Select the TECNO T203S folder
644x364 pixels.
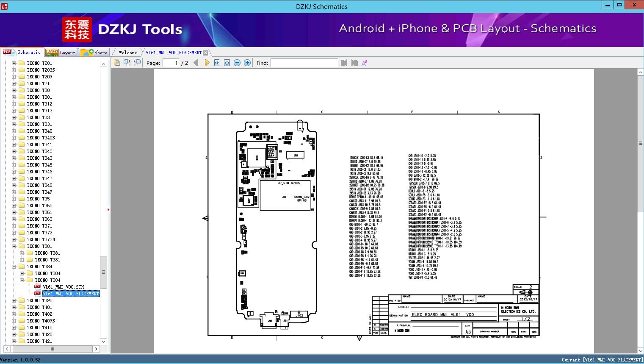click(41, 70)
